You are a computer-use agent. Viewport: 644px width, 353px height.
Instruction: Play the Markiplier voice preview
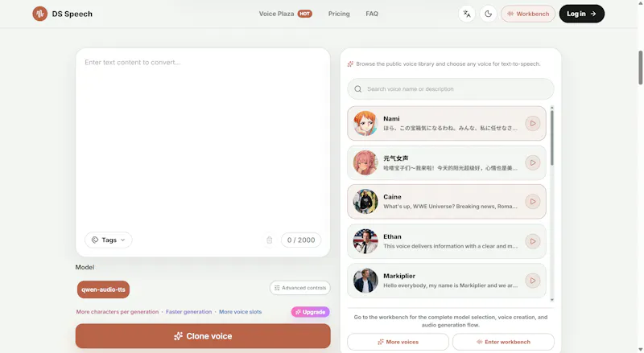[x=533, y=281]
